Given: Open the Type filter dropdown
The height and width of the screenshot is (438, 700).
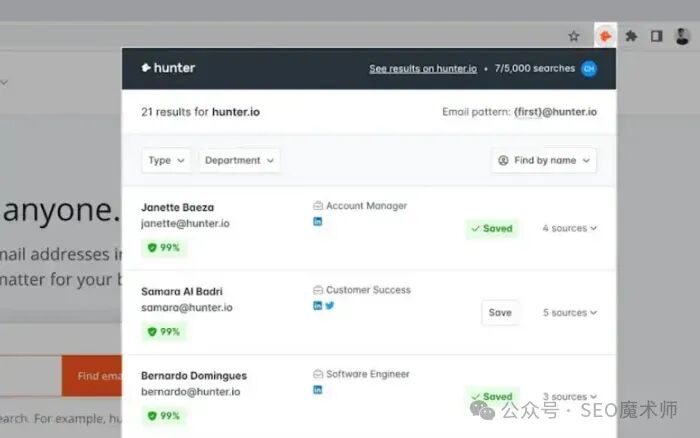Looking at the screenshot, I should [x=167, y=160].
